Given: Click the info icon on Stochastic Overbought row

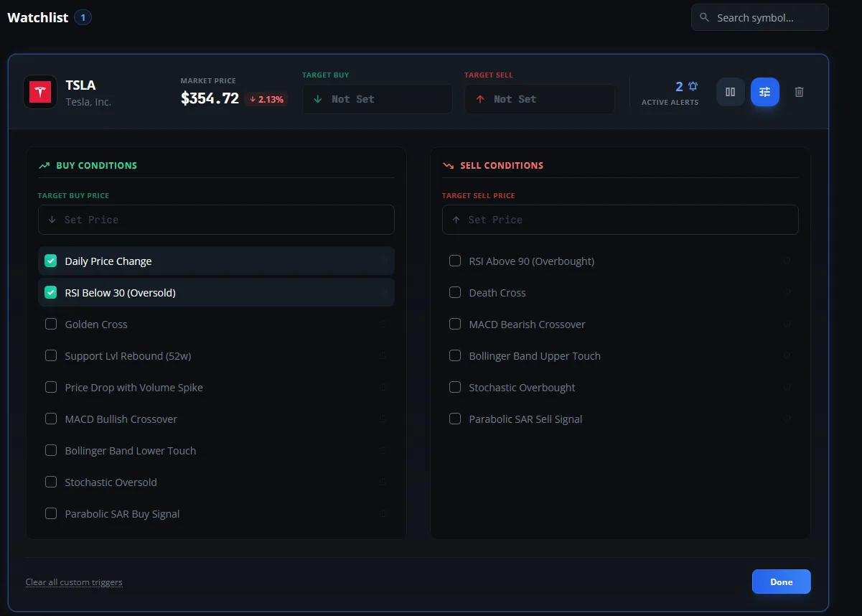Looking at the screenshot, I should pos(787,388).
